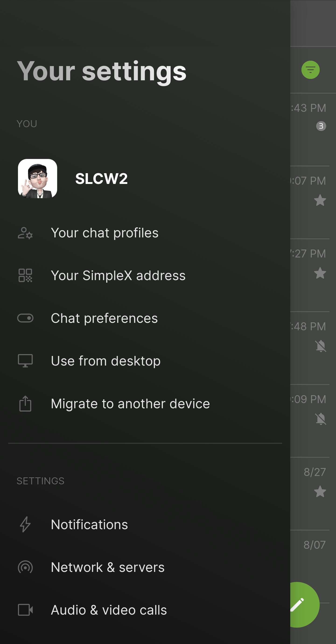The image size is (336, 644).
Task: Click the chat profiles person-gear icon
Action: 25,233
